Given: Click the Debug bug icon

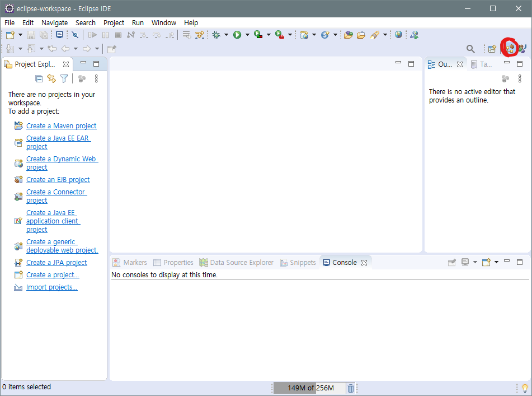Looking at the screenshot, I should 216,35.
